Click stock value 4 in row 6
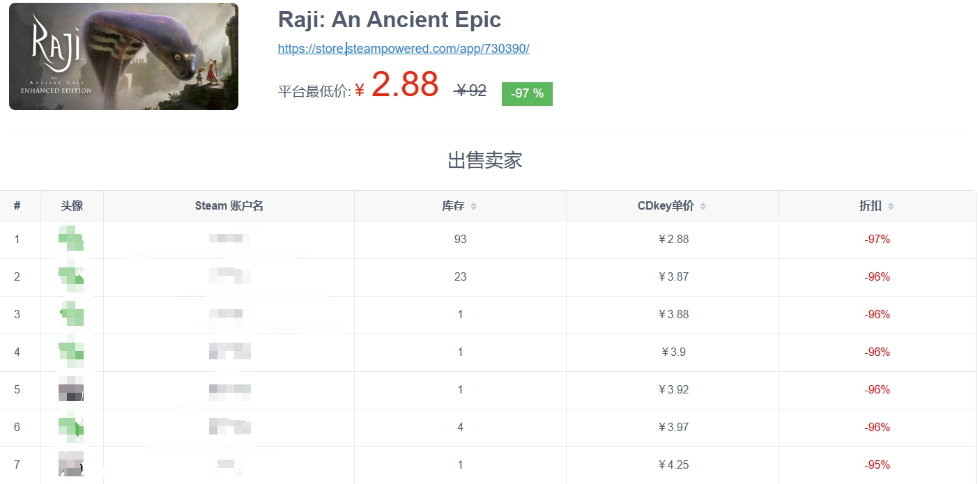Viewport: 980px width, 484px height. [x=460, y=427]
